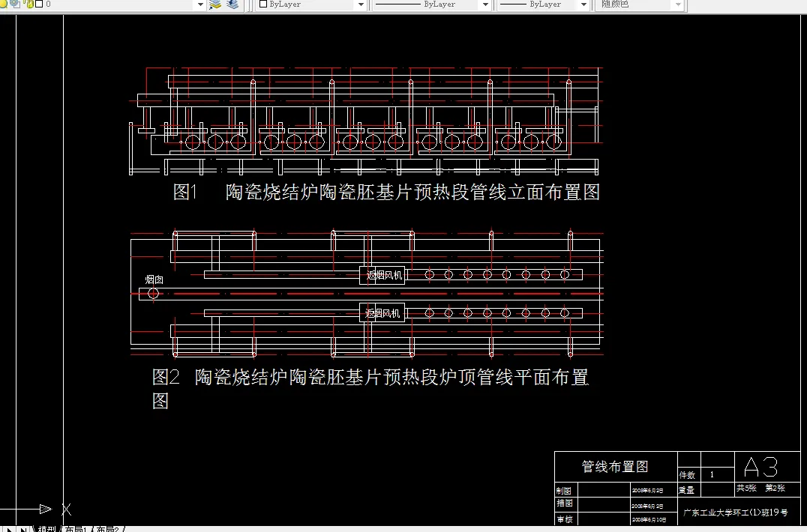Click the chimney circle below 烟囱
This screenshot has height=532, width=807.
153,294
